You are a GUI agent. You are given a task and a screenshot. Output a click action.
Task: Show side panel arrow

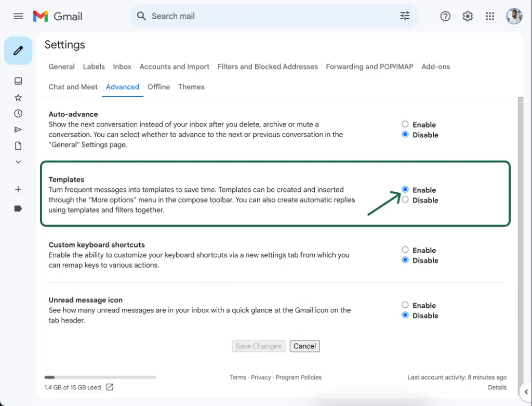pyautogui.click(x=526, y=392)
